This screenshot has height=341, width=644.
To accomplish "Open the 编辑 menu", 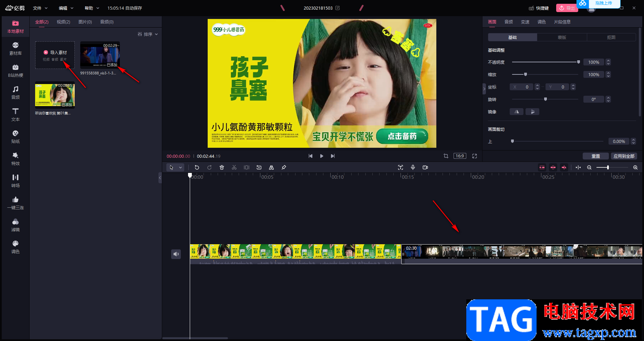I will click(66, 8).
